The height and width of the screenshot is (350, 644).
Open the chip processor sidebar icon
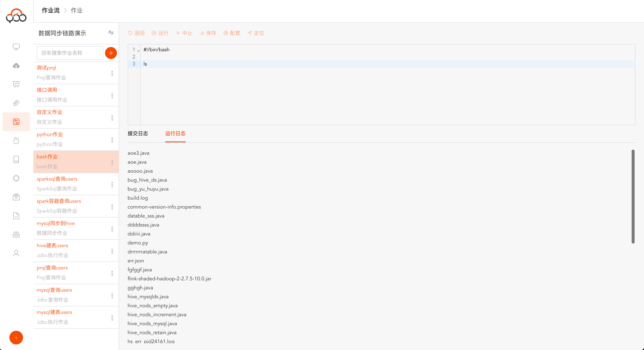tap(16, 178)
